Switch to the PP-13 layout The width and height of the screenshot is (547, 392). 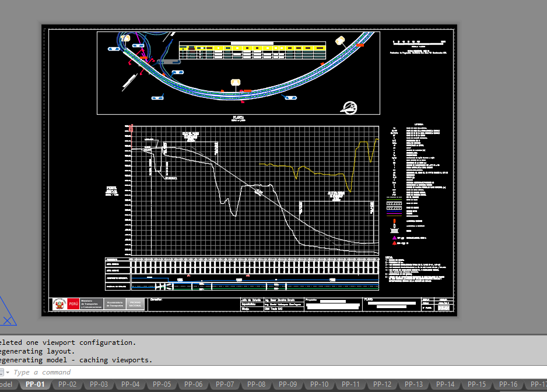[413, 384]
